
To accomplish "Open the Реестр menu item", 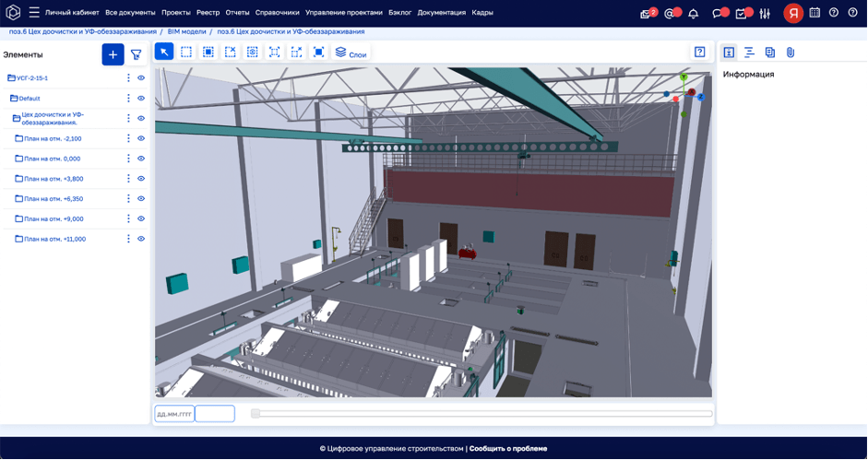I will pos(208,13).
